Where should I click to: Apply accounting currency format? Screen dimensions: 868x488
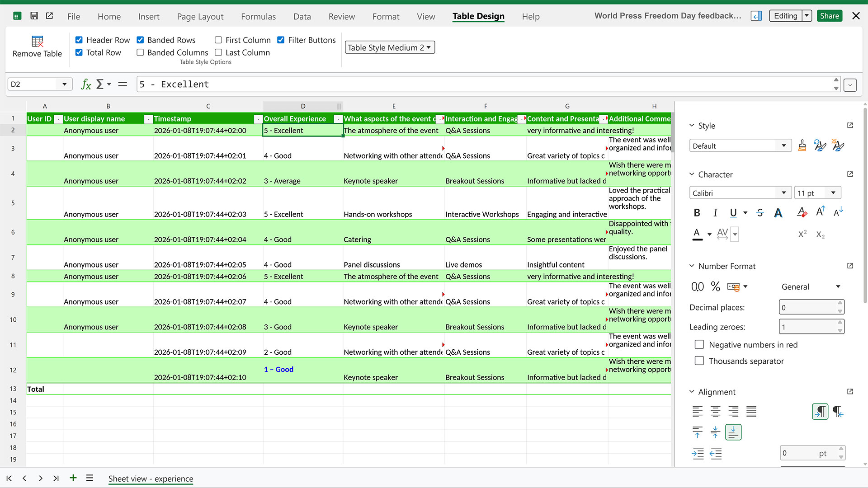click(x=734, y=286)
